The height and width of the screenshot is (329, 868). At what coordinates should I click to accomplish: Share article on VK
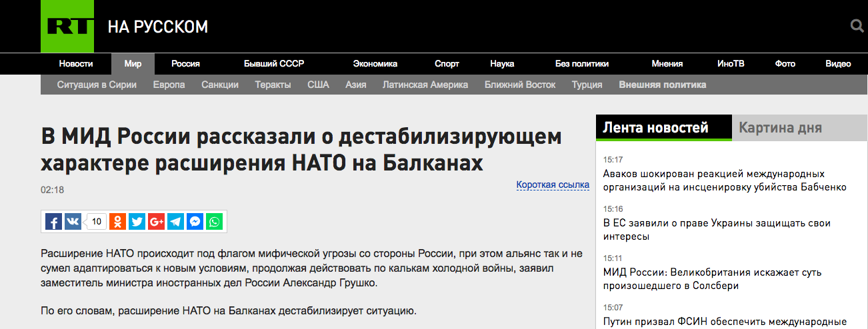[x=73, y=222]
